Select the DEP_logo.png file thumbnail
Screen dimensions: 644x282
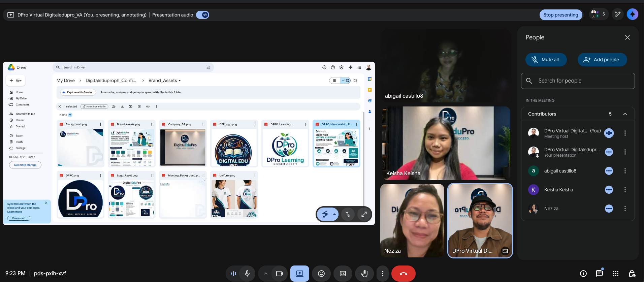[234, 148]
